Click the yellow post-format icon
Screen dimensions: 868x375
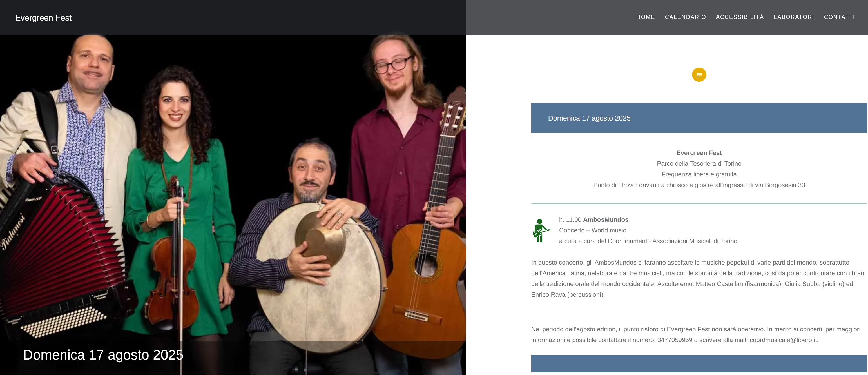[699, 75]
